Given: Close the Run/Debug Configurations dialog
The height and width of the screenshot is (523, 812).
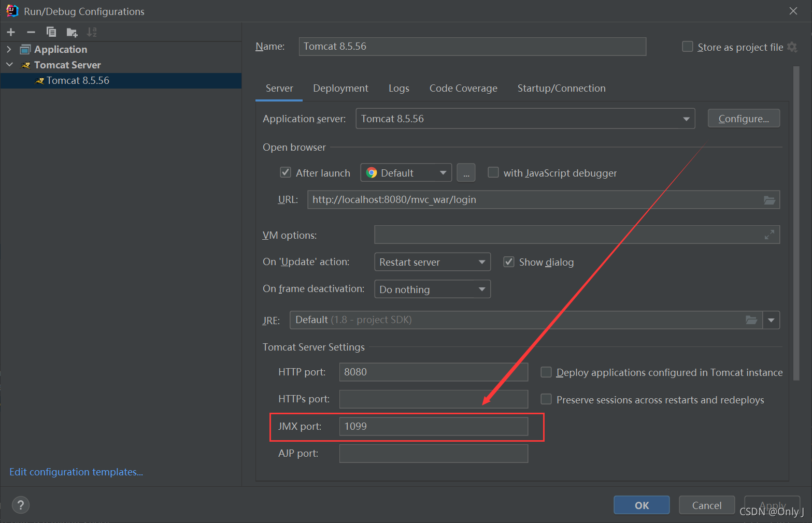Looking at the screenshot, I should click(x=793, y=11).
